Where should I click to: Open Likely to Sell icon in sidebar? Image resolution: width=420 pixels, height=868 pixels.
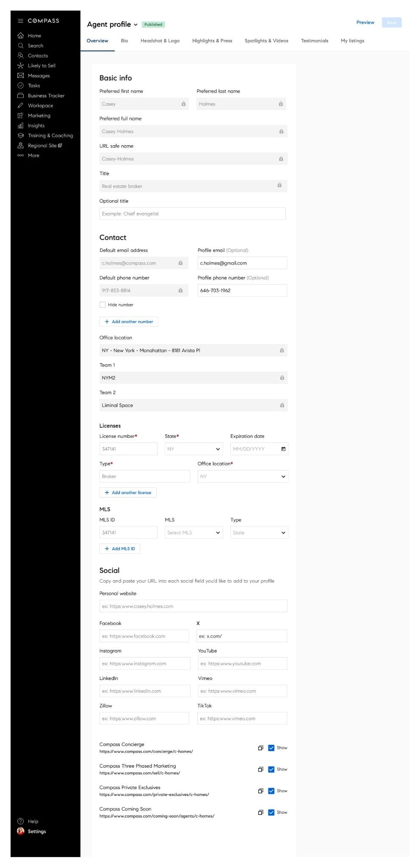20,66
